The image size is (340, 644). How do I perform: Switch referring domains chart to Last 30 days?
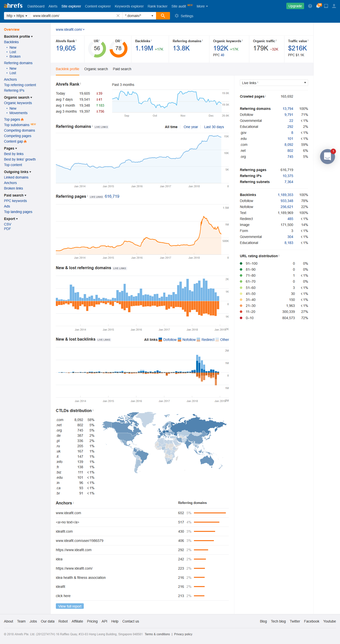[214, 127]
